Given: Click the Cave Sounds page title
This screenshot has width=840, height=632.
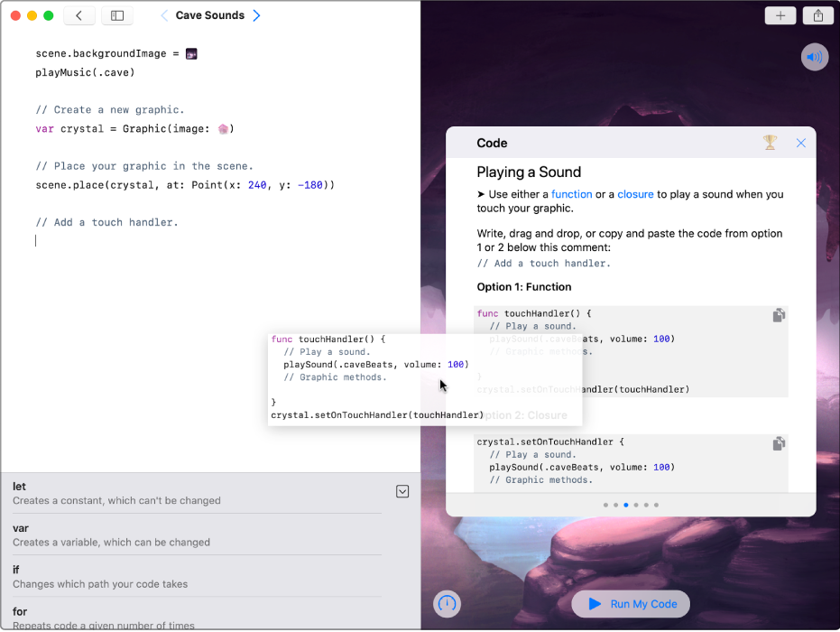Looking at the screenshot, I should (x=210, y=15).
